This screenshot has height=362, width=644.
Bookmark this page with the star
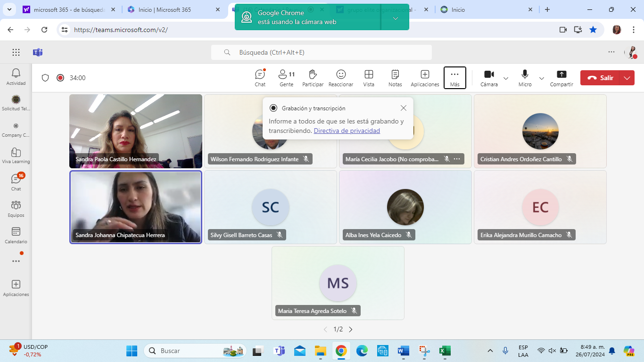[x=593, y=30]
